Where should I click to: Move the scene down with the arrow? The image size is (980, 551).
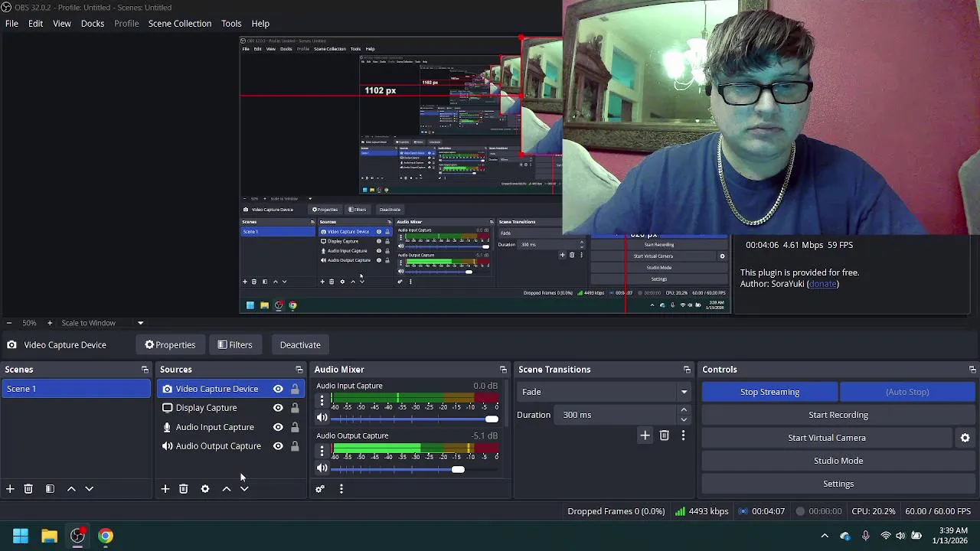89,488
